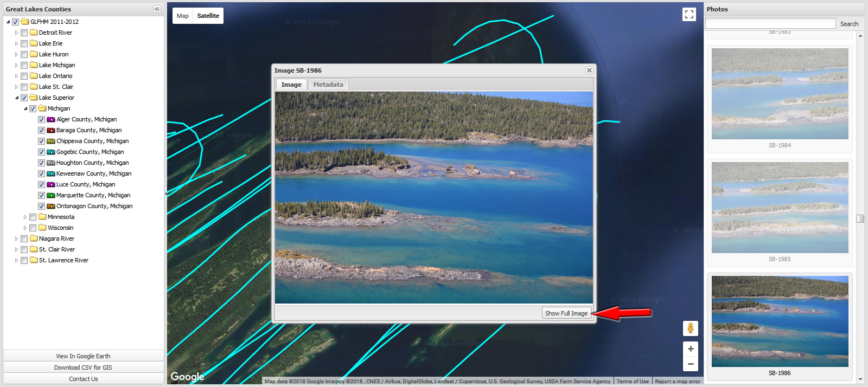Click the Photos search input field
Viewport: 868px width, 387px height.
coord(770,24)
